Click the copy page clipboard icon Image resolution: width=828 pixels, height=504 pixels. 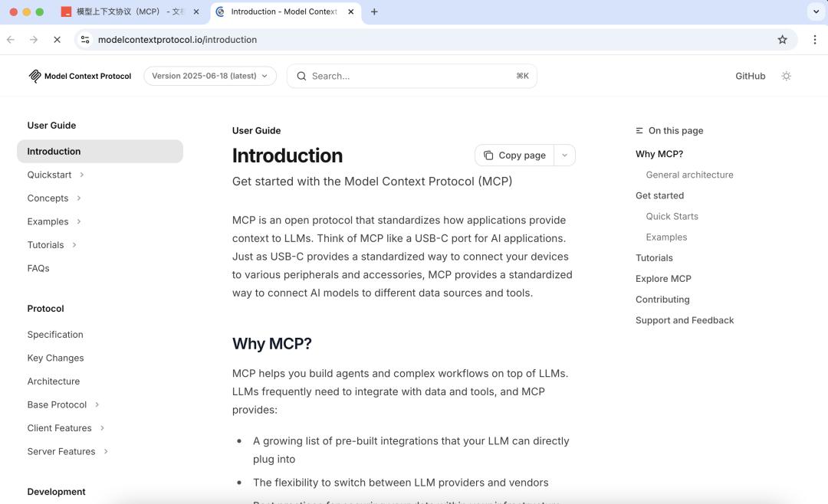pos(488,155)
